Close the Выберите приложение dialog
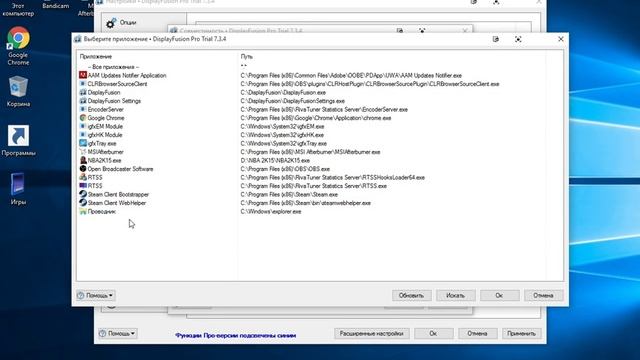 click(x=561, y=39)
